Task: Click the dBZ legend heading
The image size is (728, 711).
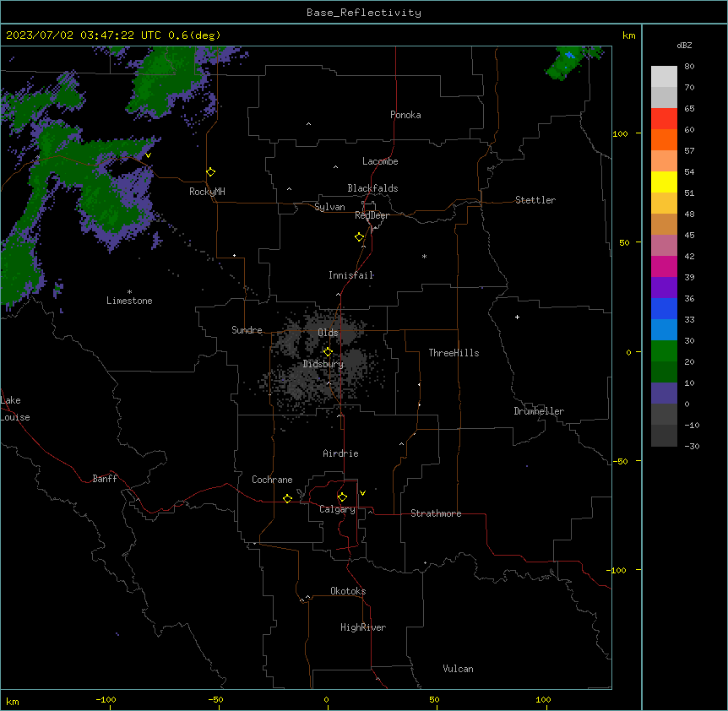Action: coord(684,45)
